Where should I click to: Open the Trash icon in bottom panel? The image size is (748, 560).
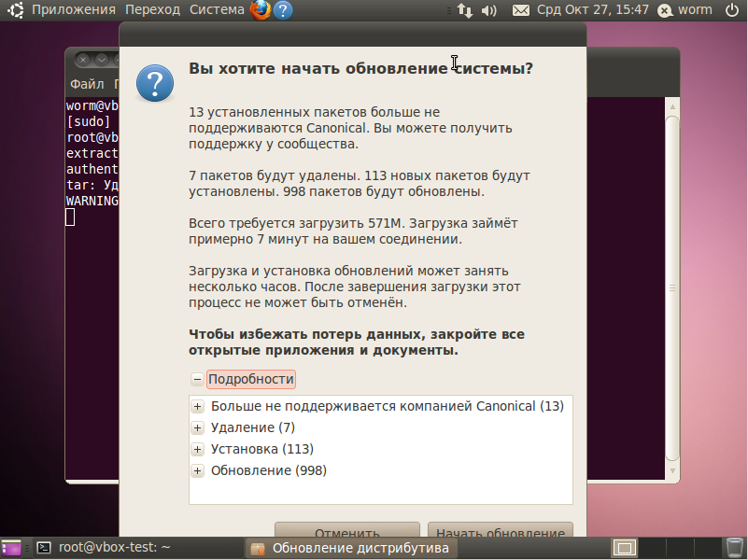pos(734,548)
